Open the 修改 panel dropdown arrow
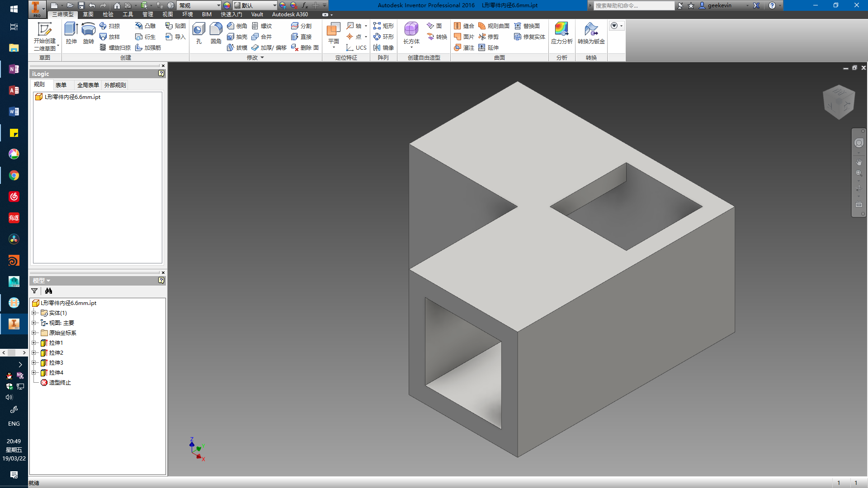This screenshot has width=868, height=488. (x=262, y=58)
